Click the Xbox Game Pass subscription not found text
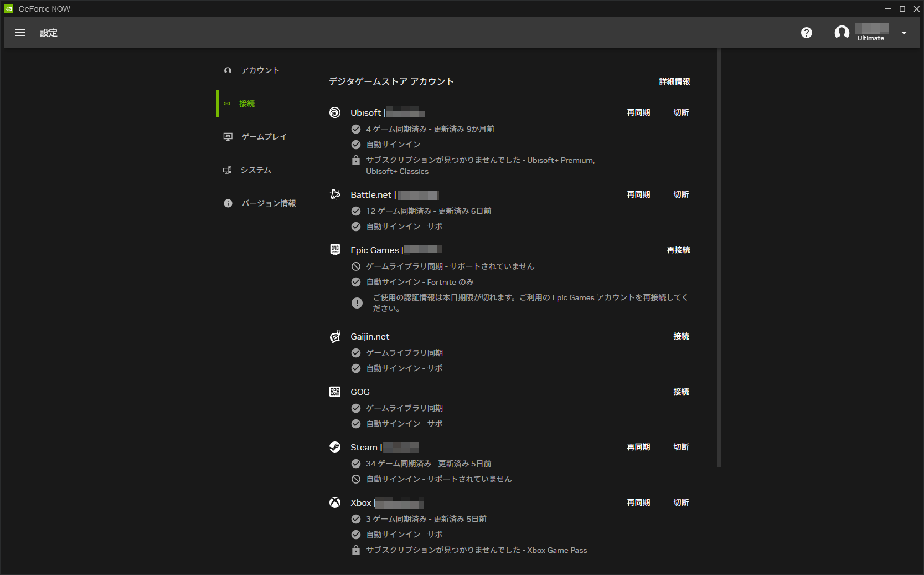The height and width of the screenshot is (575, 924). pyautogui.click(x=476, y=550)
